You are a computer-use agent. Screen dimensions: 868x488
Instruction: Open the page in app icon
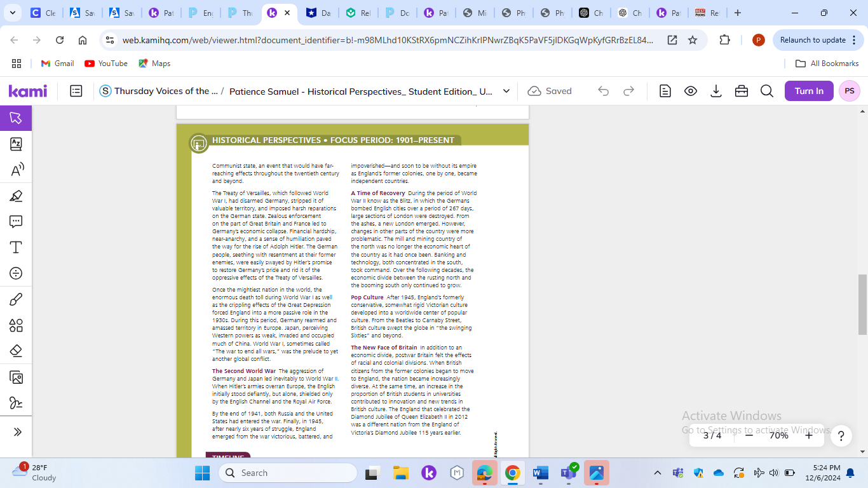[x=672, y=40]
